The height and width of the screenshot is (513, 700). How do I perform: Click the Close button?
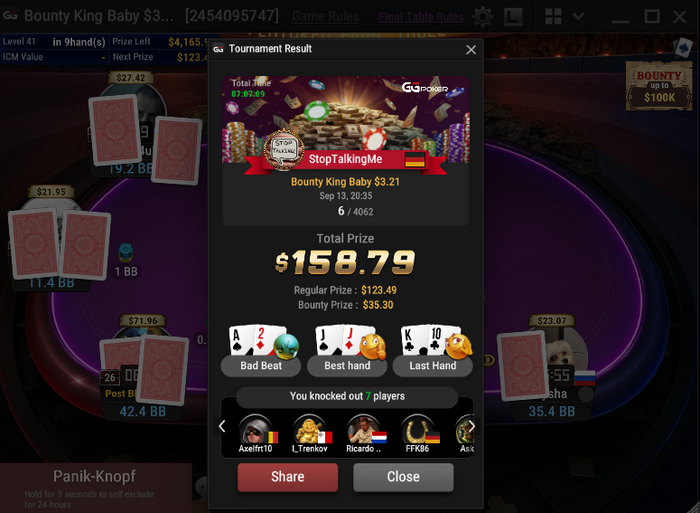[403, 477]
